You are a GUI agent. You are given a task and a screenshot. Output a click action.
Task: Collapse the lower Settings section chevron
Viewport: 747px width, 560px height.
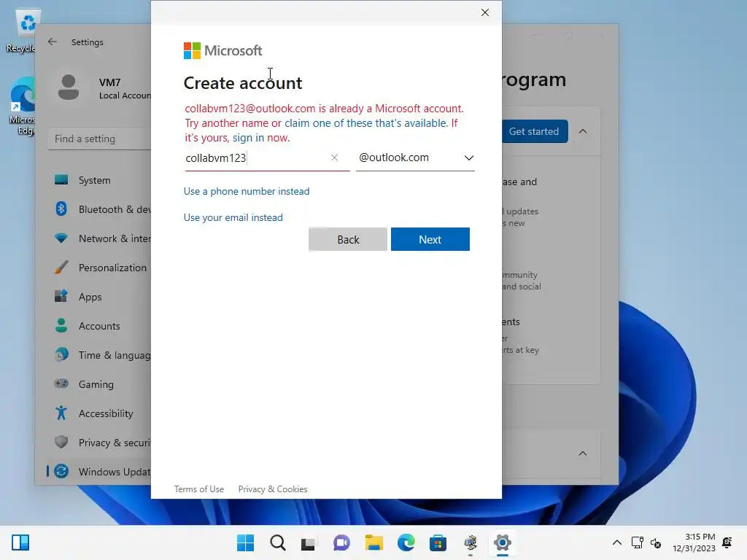(x=583, y=454)
